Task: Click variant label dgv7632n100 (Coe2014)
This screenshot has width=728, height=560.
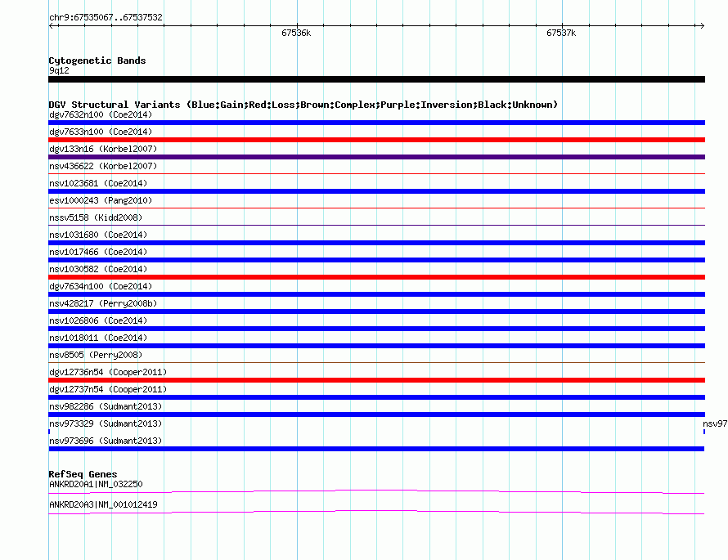Action: tap(101, 114)
